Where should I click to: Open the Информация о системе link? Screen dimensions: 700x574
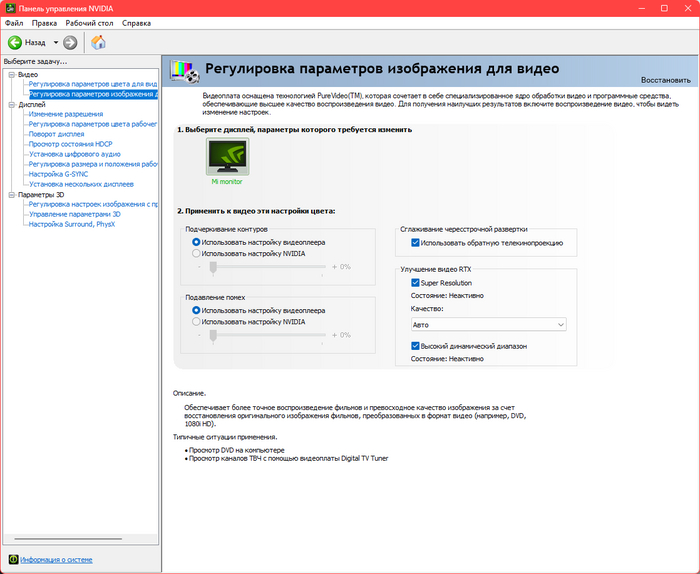tap(56, 559)
